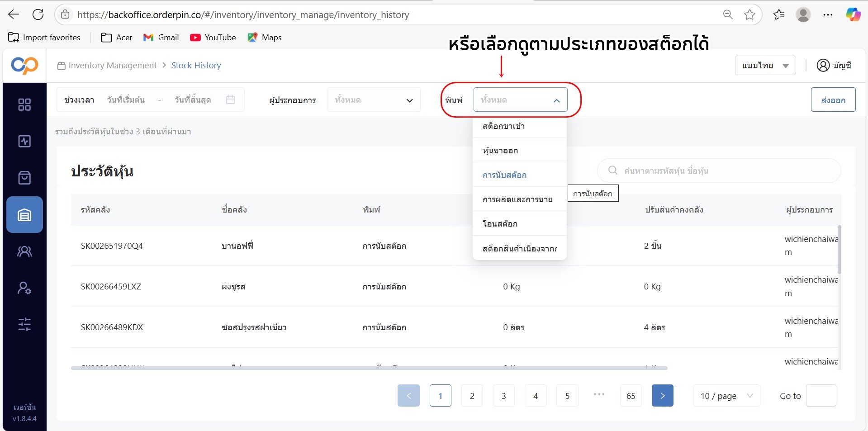Open the language dropdown แบบไทย

pyautogui.click(x=765, y=66)
